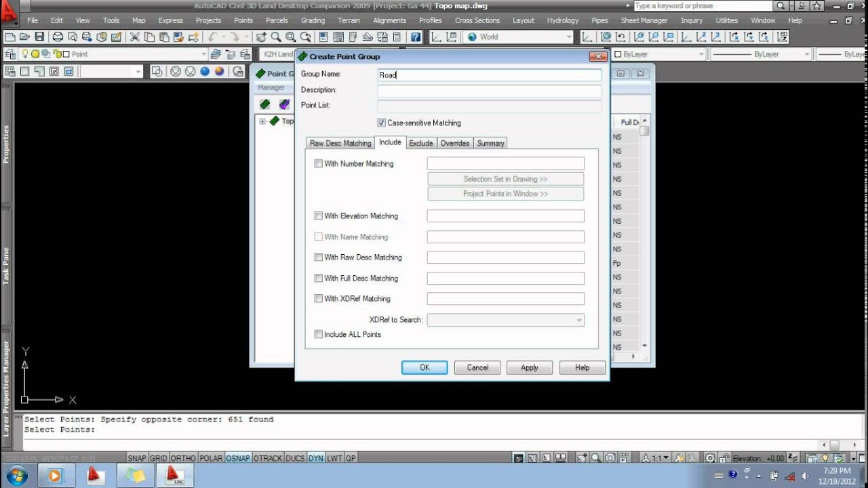Open the KZH Land workspace dropdown
Image resolution: width=868 pixels, height=488 pixels.
pyautogui.click(x=277, y=54)
